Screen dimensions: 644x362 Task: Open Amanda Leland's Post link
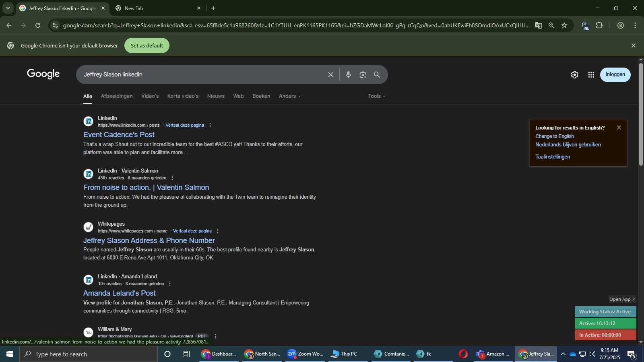pyautogui.click(x=120, y=293)
